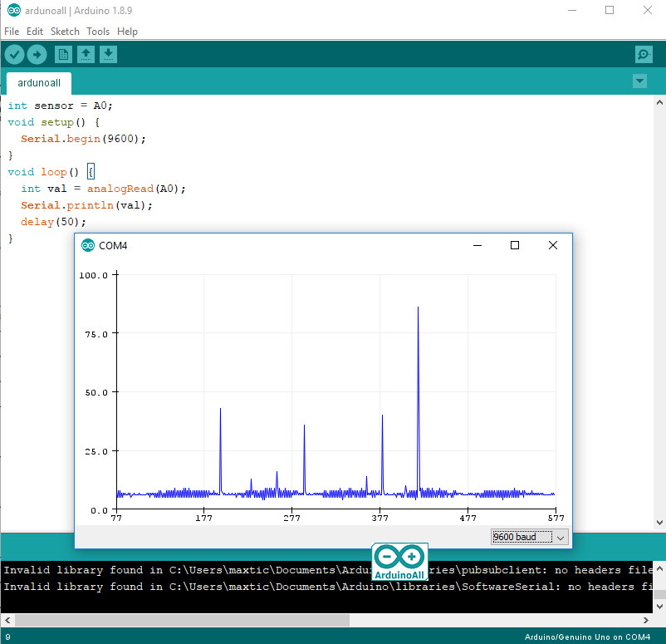666x644 pixels.
Task: Click the 177 x-axis label
Action: (x=204, y=518)
